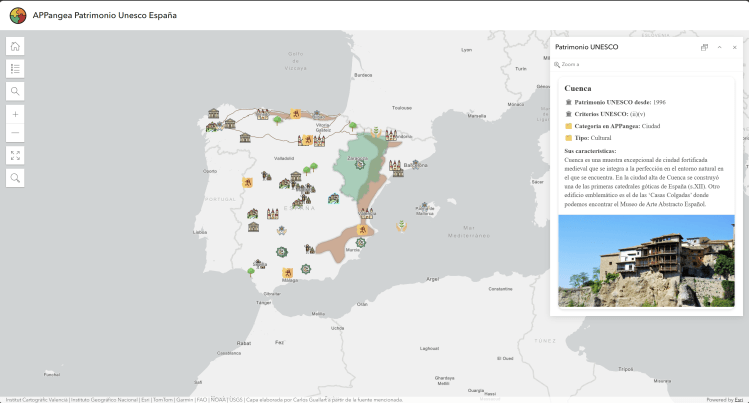Select the tree marker east of Vitoria-Gasteiz
Screen dimensions: 749x403
pyautogui.click(x=353, y=126)
